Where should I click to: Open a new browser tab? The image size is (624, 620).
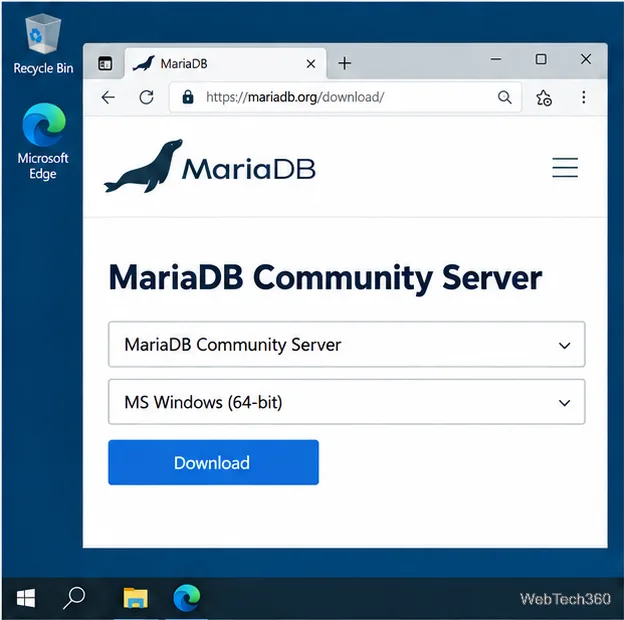(345, 63)
